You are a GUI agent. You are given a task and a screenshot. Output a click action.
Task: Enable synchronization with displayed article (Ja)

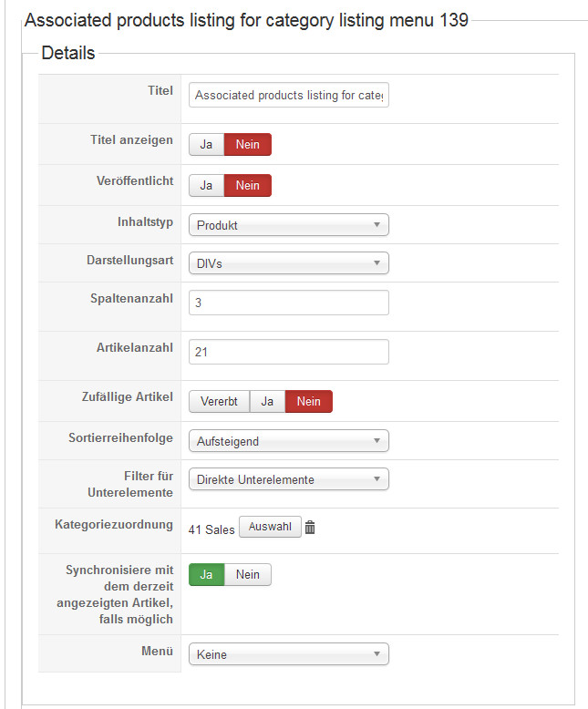point(206,574)
